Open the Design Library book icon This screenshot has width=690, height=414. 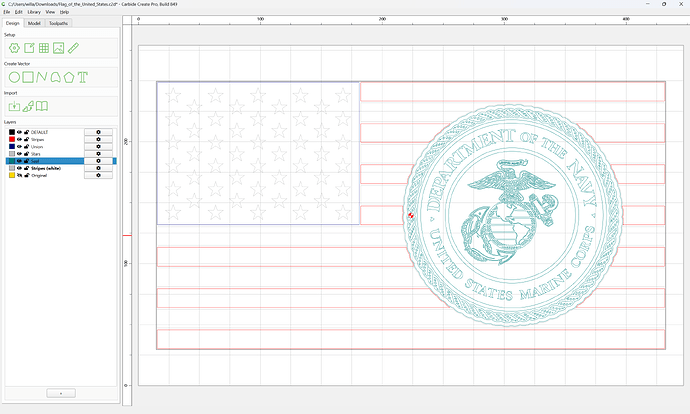[x=42, y=106]
